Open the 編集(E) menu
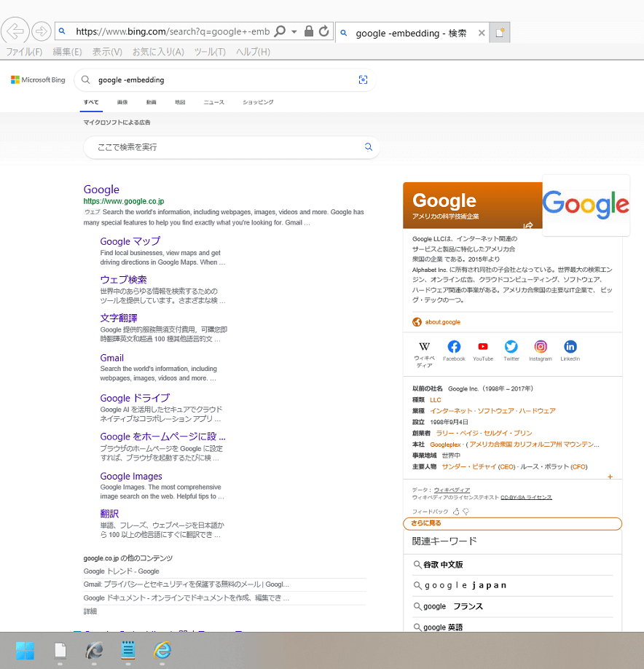644x669 pixels. coord(67,52)
